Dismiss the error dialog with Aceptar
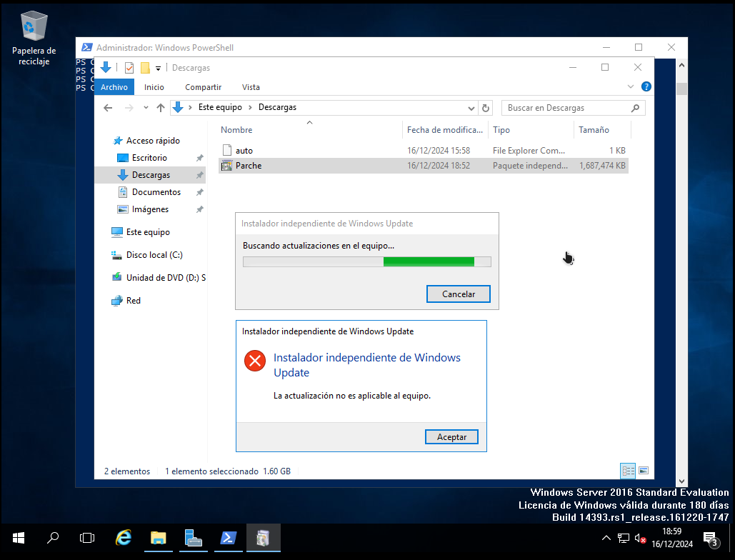735x560 pixels. point(452,436)
